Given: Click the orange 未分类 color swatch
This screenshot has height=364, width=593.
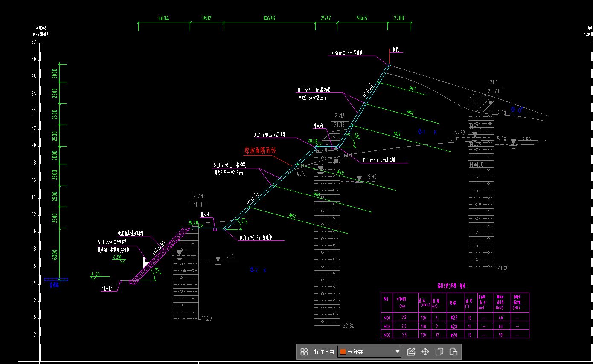Looking at the screenshot, I should coord(343,352).
